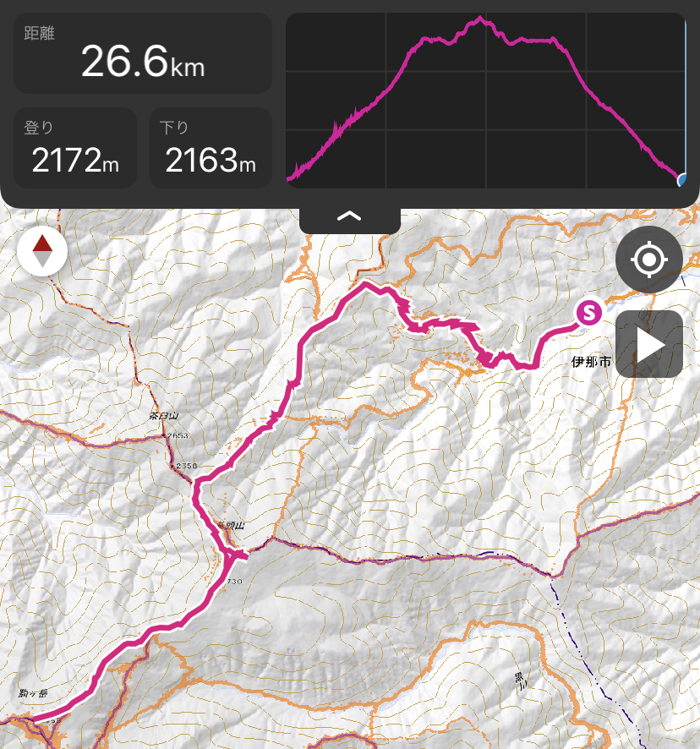Tap the 将棊頭山 peak label

pos(231,526)
